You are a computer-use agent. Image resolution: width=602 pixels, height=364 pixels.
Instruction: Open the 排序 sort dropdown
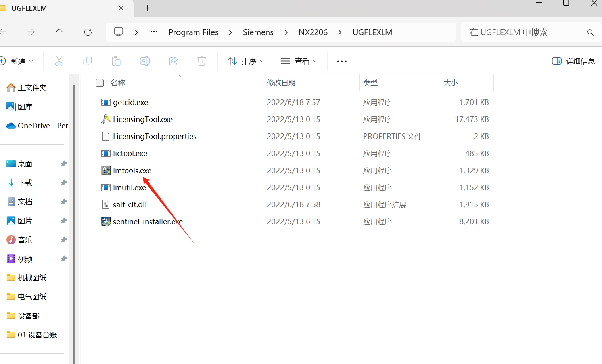tap(245, 61)
